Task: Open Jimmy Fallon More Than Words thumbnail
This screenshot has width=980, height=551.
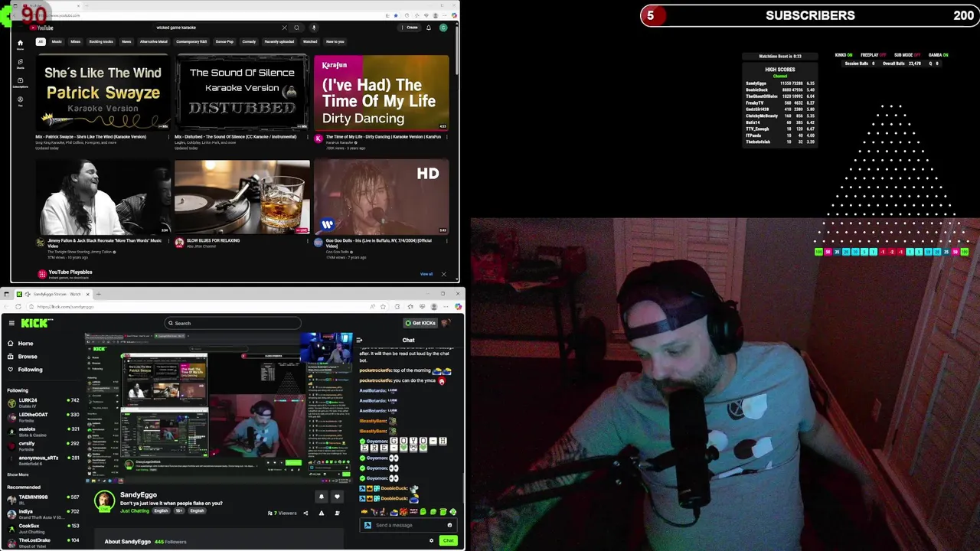Action: tap(103, 197)
